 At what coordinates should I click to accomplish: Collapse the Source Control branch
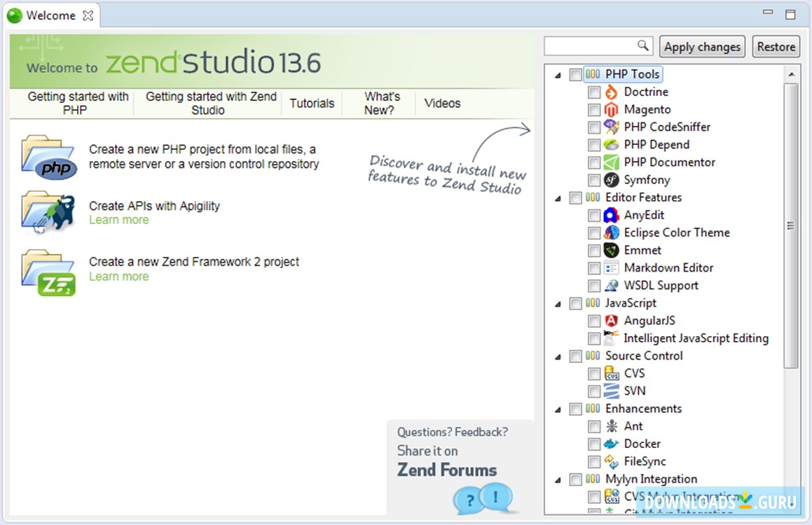557,356
